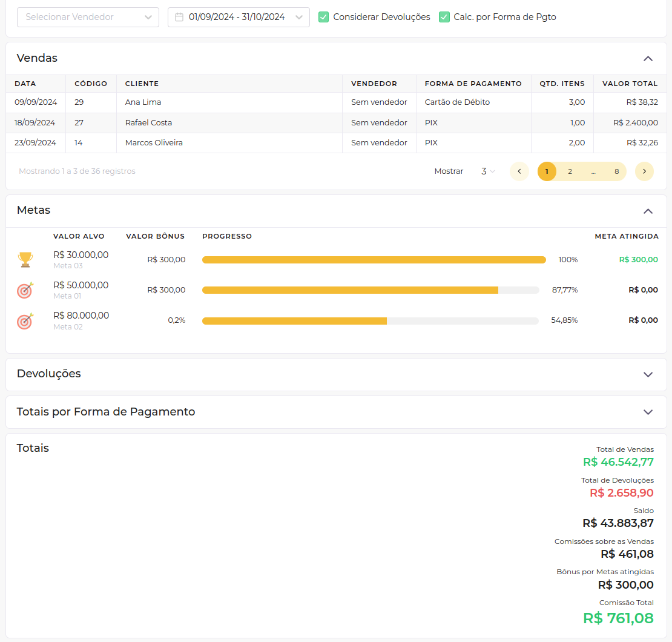This screenshot has height=642, width=672.
Task: Expand Totais por Forma de Pagamento section
Action: (x=648, y=412)
